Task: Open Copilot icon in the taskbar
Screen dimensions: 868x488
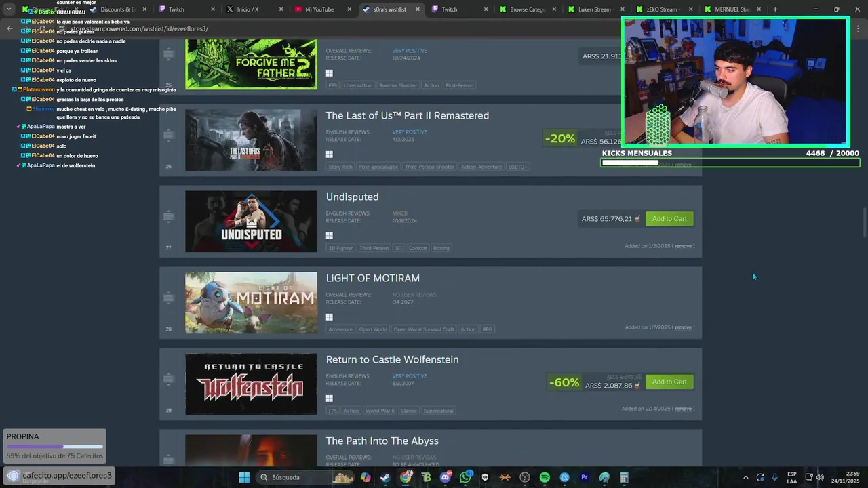Action: point(366,477)
